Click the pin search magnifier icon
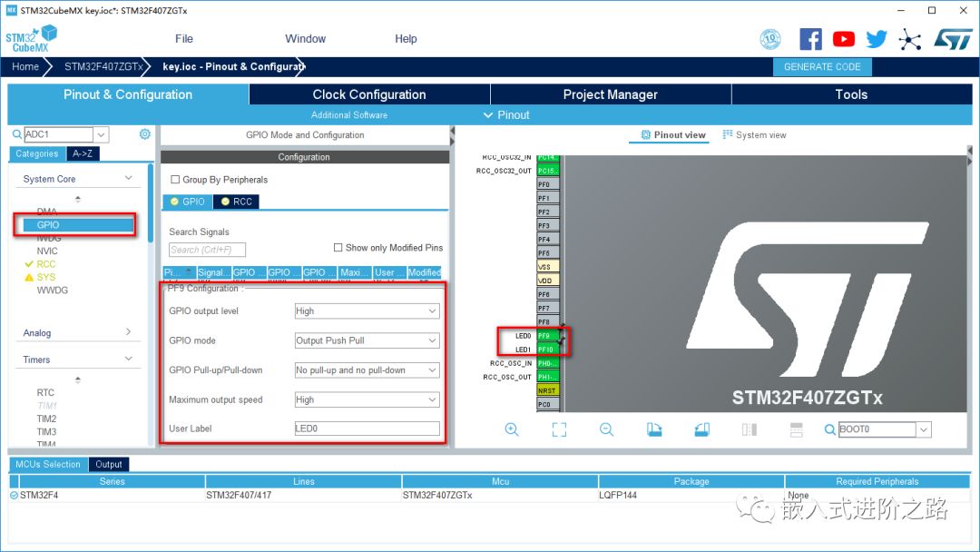Image resolution: width=980 pixels, height=552 pixels. pyautogui.click(x=829, y=429)
